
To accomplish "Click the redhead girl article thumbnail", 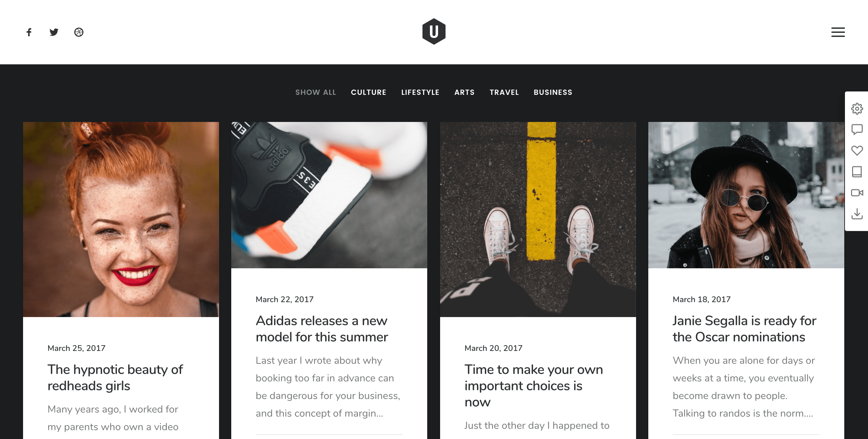I will click(x=120, y=219).
